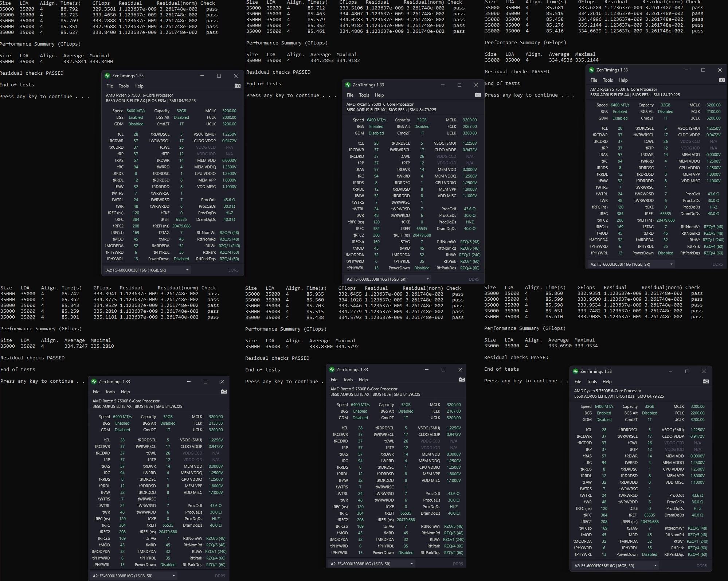Open File menu in FCLK 2200.00 ZenTimings window
The width and height of the screenshot is (728, 581).
pos(578,382)
